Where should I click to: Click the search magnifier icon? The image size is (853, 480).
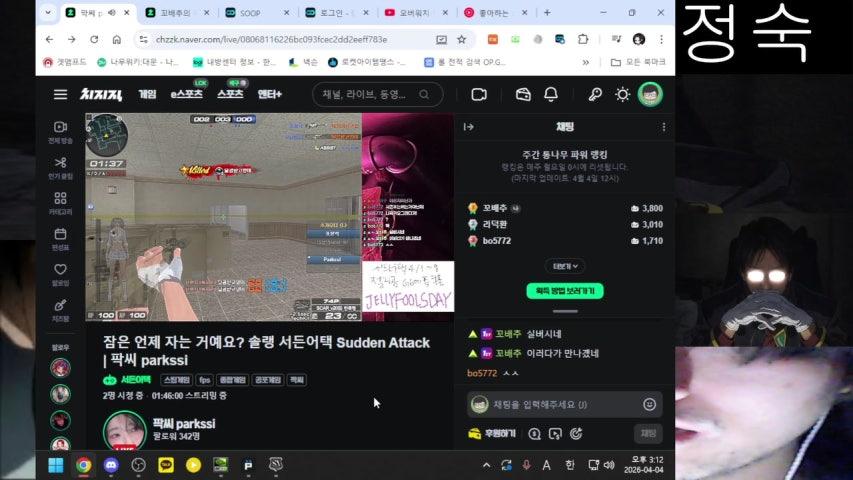pyautogui.click(x=424, y=94)
